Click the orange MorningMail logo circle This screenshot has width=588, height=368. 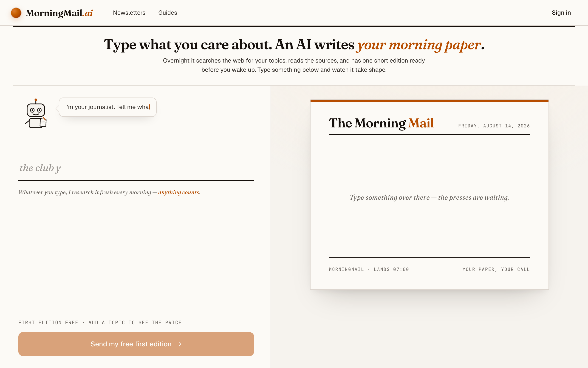[16, 13]
